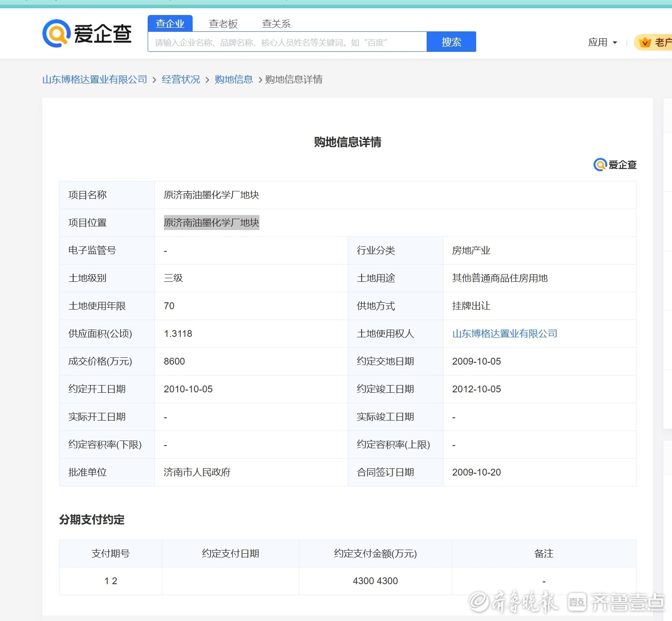Screen dimensions: 672x621
Task: Click land use term value 70
Action: click(169, 306)
